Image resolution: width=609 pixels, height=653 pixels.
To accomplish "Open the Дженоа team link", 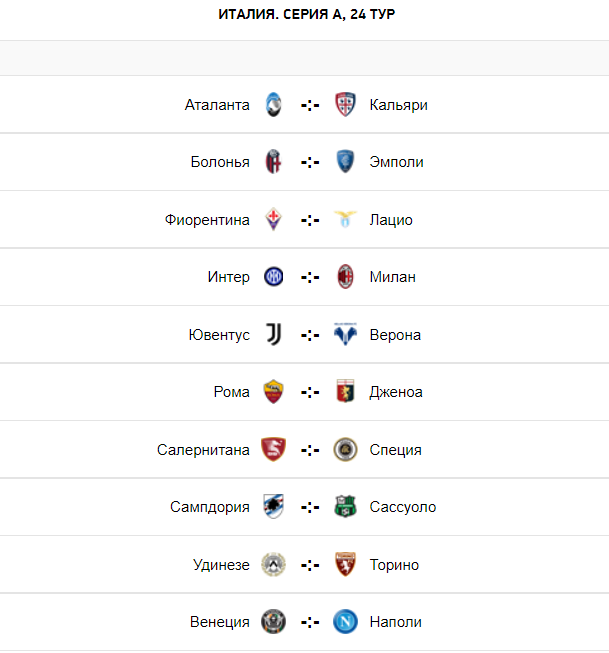I will tap(396, 392).
